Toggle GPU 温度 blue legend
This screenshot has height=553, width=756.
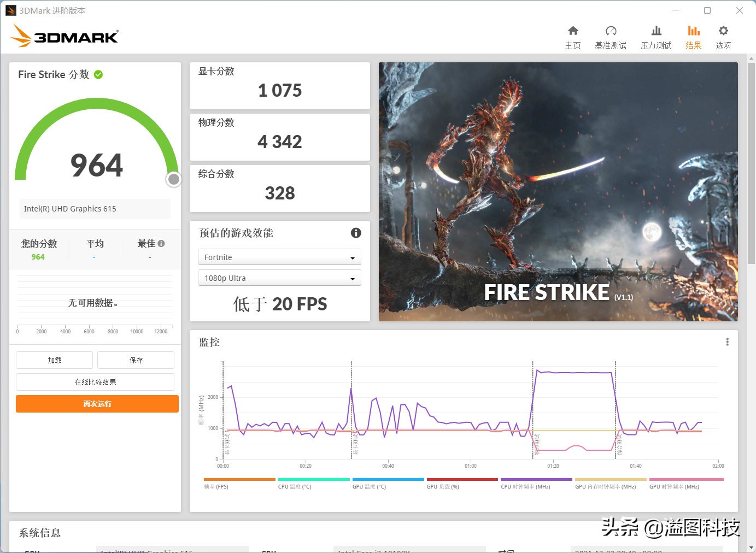pyautogui.click(x=388, y=484)
